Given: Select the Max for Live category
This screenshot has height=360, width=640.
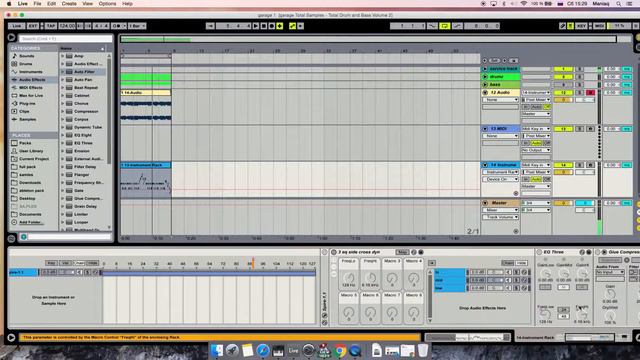Looking at the screenshot, I should [x=31, y=96].
